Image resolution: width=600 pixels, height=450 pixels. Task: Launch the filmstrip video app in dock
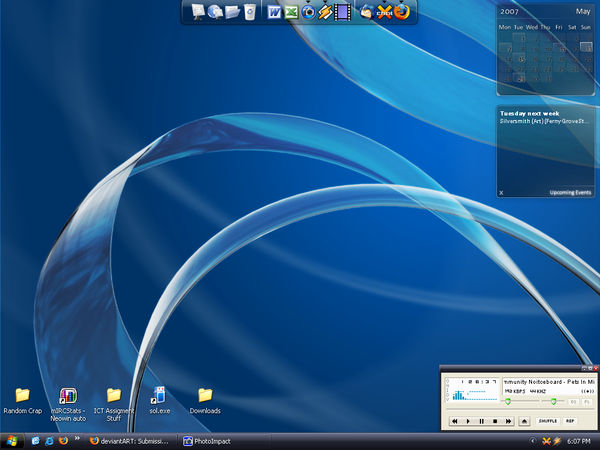pyautogui.click(x=342, y=12)
